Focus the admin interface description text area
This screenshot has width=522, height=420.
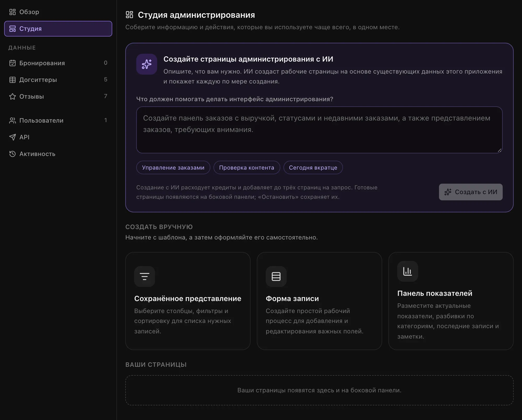pyautogui.click(x=319, y=130)
